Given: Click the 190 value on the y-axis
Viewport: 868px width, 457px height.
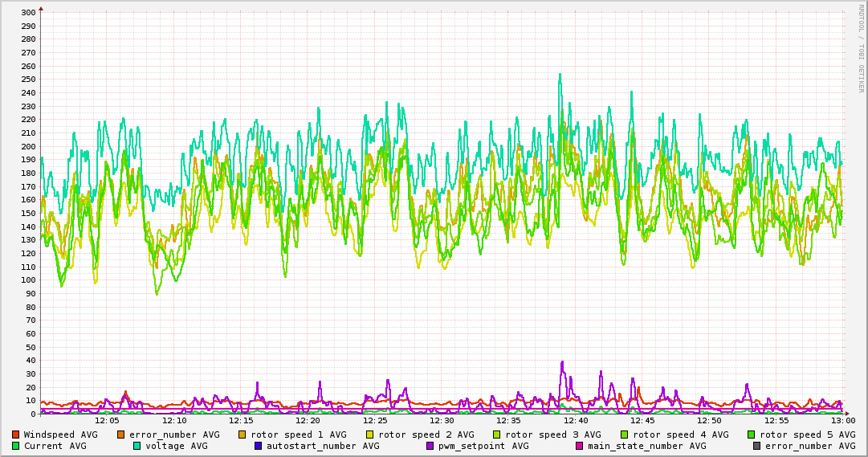Looking at the screenshot, I should [29, 160].
